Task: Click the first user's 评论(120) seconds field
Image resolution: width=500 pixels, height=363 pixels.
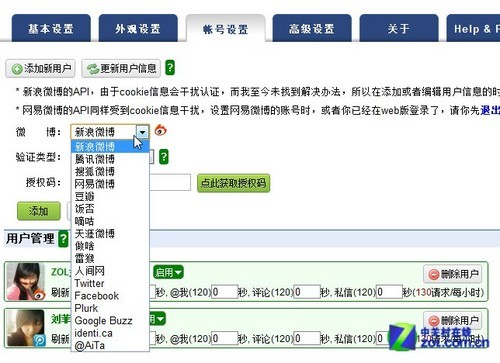Action: tap(307, 292)
